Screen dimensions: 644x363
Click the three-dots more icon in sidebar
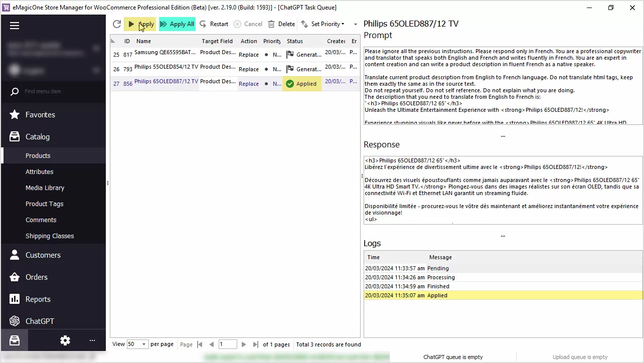(92, 340)
